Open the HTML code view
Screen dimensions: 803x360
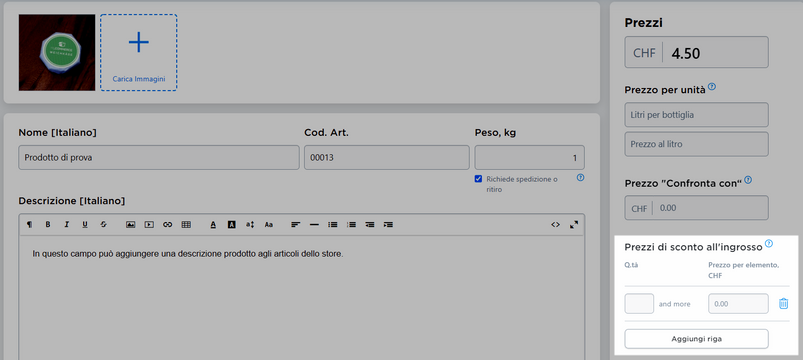(555, 224)
